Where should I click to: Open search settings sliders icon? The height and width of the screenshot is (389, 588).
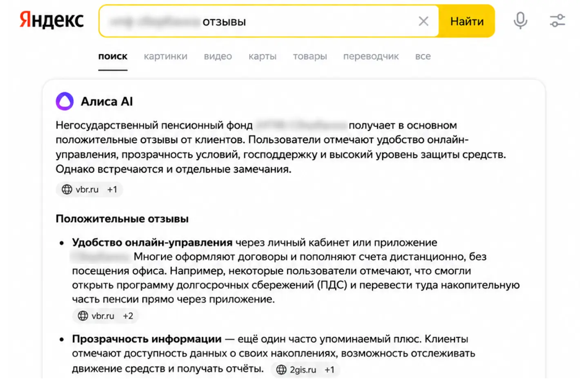[x=557, y=20]
